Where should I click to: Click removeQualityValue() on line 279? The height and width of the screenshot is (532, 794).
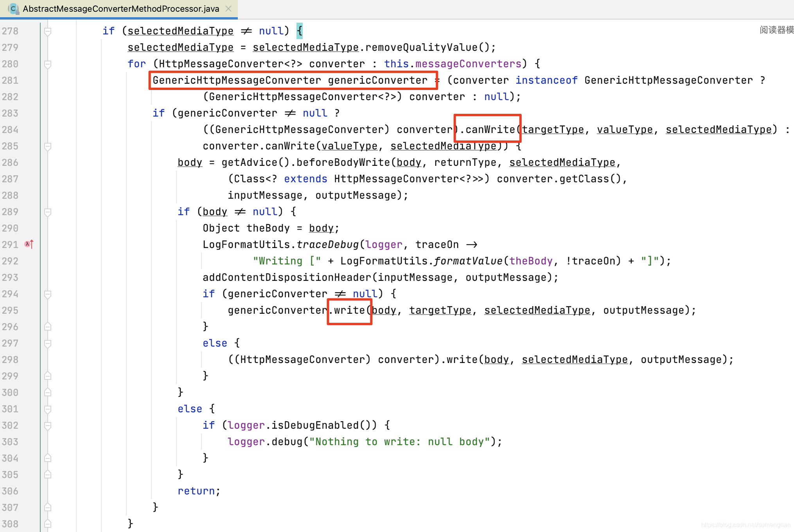(x=428, y=47)
